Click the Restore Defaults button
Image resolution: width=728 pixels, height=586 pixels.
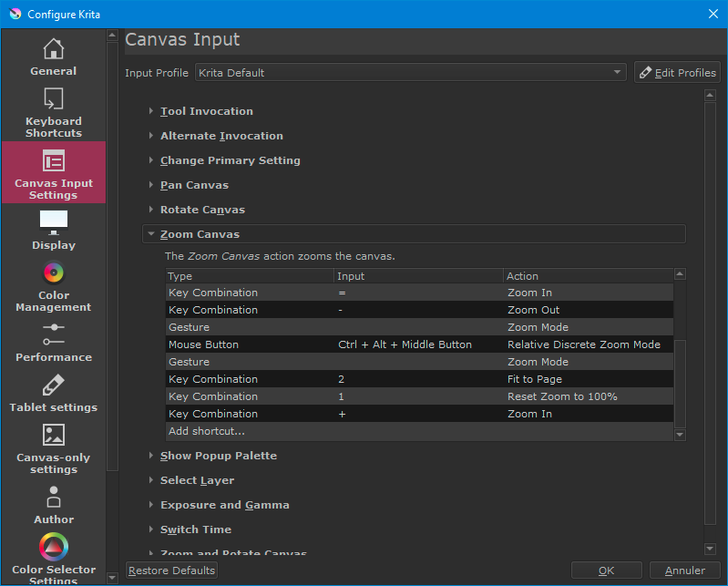click(x=172, y=571)
